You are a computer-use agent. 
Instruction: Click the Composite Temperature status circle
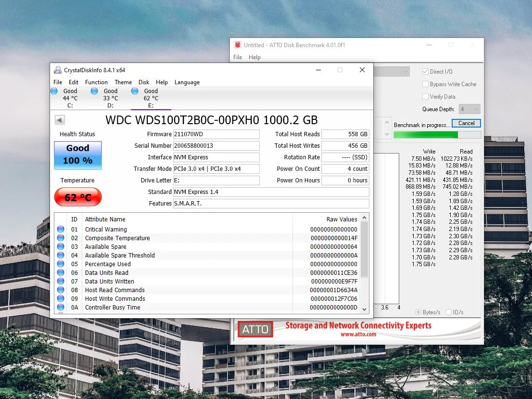(x=61, y=238)
